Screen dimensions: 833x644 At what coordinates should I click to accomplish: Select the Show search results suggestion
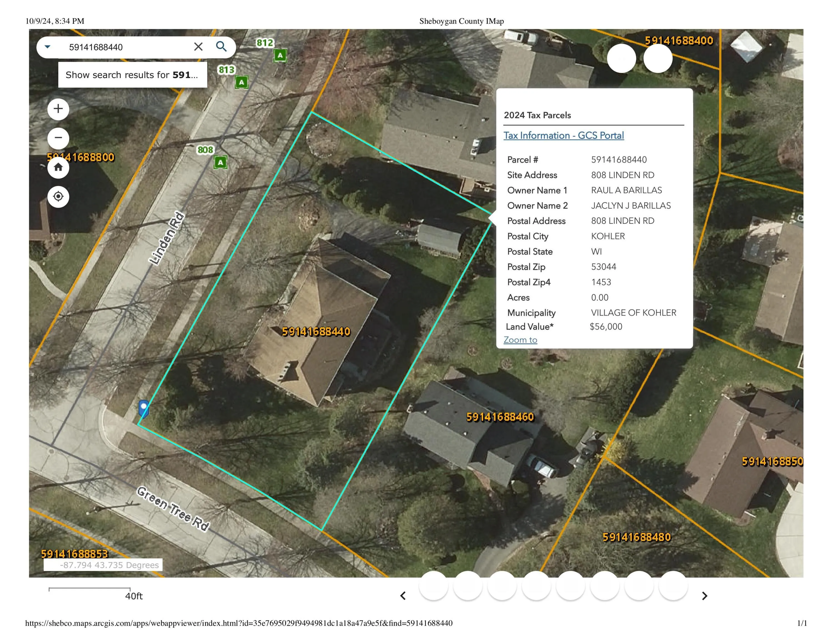132,75
